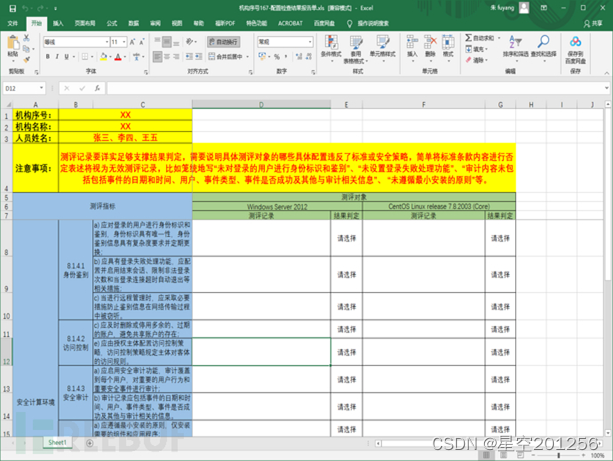This screenshot has height=461, width=613.
Task: Toggle Wrap Text (自动换行)
Action: click(224, 42)
